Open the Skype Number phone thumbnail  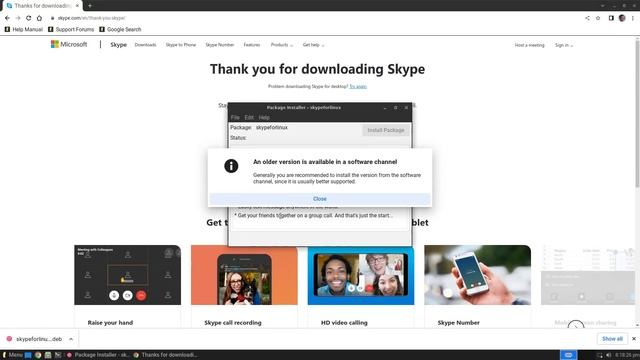click(x=478, y=275)
